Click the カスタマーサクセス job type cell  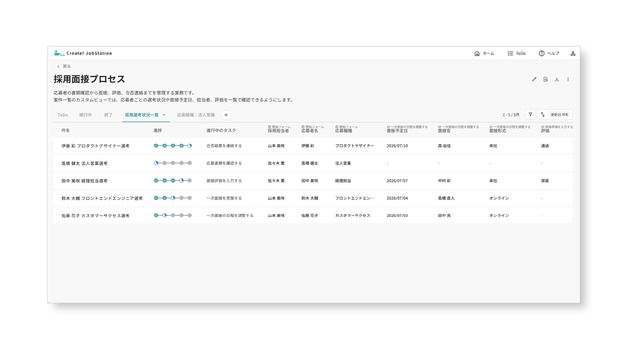(353, 216)
